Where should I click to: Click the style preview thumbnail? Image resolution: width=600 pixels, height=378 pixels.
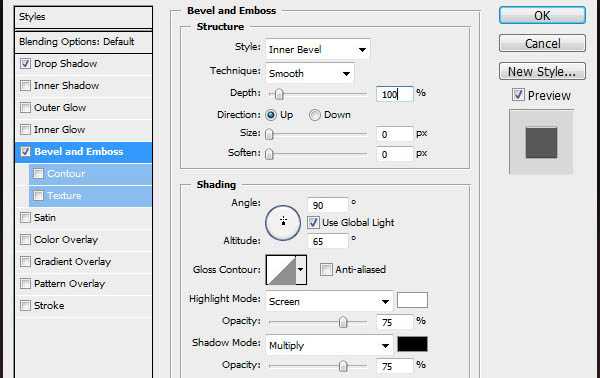(541, 142)
